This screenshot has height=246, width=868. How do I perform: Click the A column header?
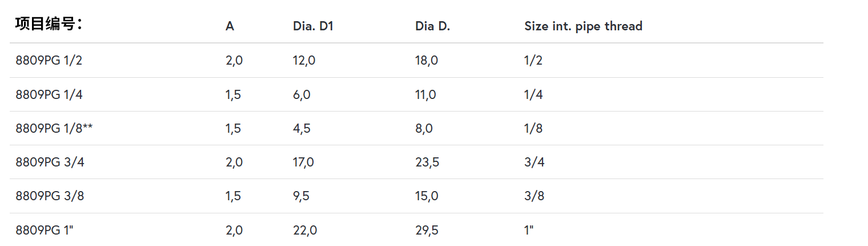coord(230,26)
